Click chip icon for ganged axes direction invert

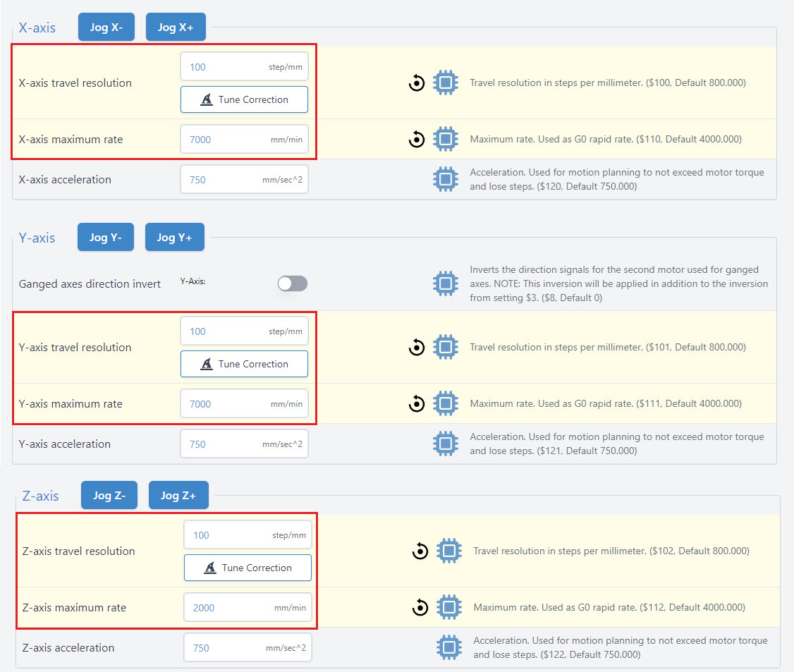coord(445,283)
